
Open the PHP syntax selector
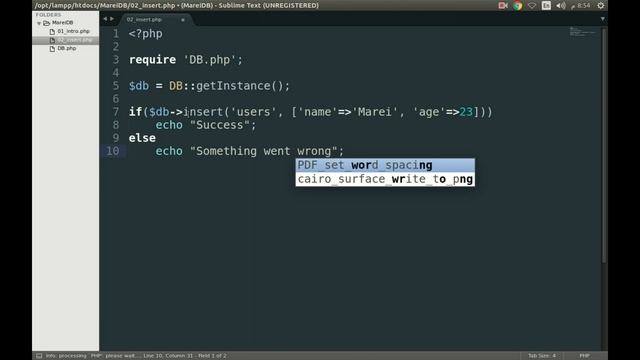[x=584, y=356]
